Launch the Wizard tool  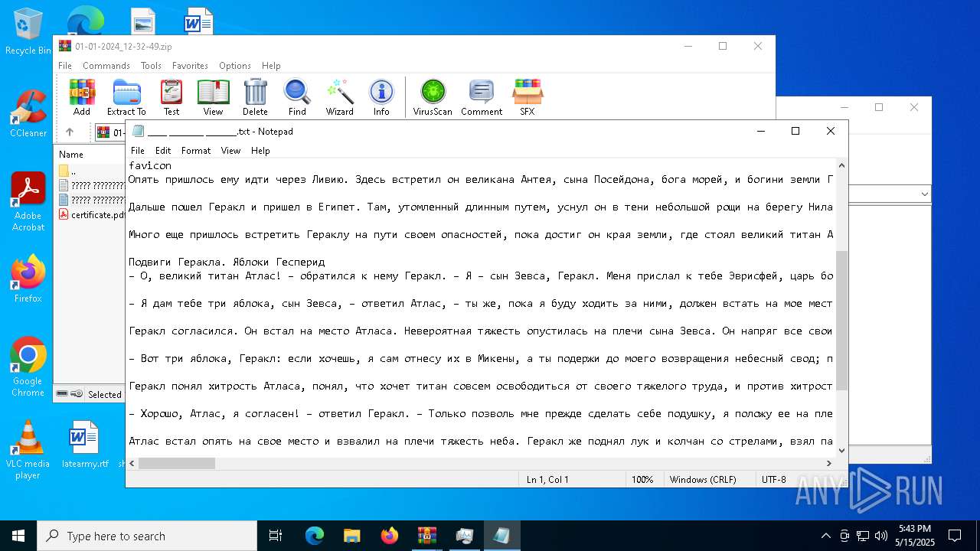click(x=339, y=97)
